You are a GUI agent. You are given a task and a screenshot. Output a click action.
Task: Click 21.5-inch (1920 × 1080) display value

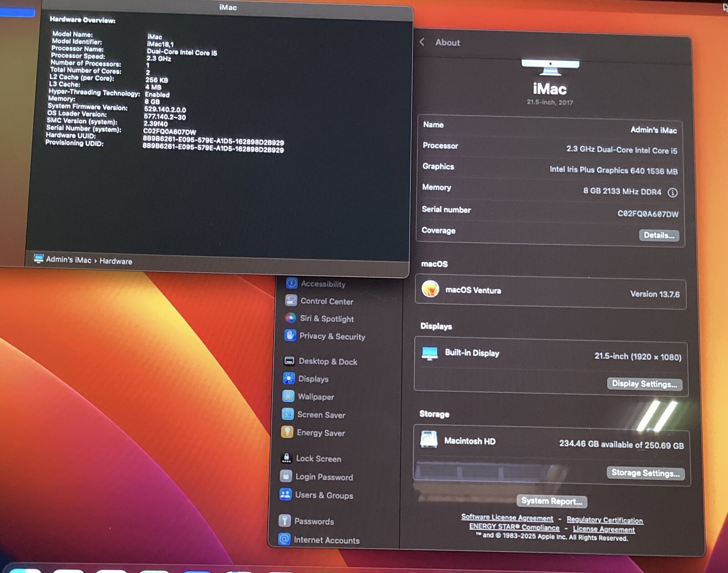coord(638,357)
